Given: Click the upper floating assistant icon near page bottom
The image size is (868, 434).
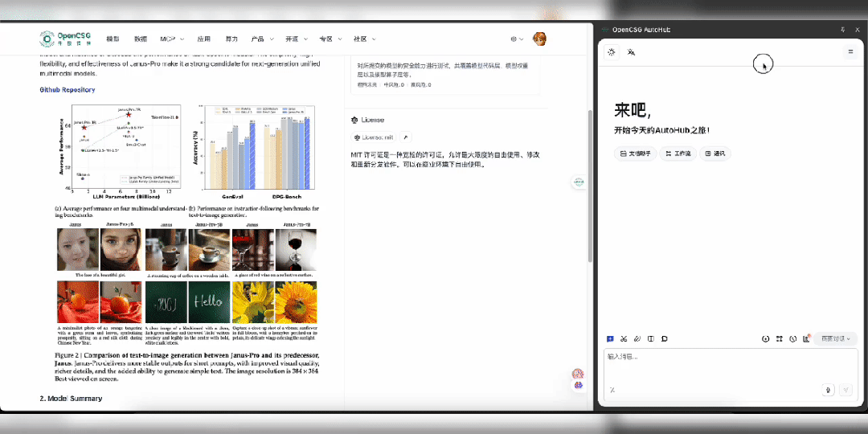Looking at the screenshot, I should (x=578, y=375).
